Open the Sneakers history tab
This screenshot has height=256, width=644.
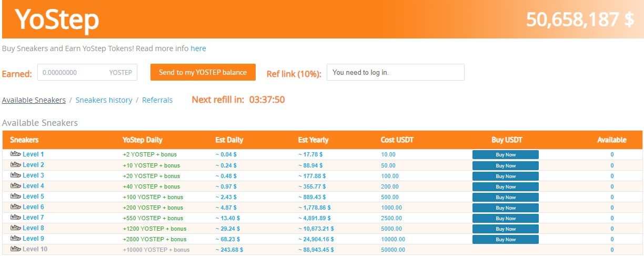pyautogui.click(x=104, y=100)
